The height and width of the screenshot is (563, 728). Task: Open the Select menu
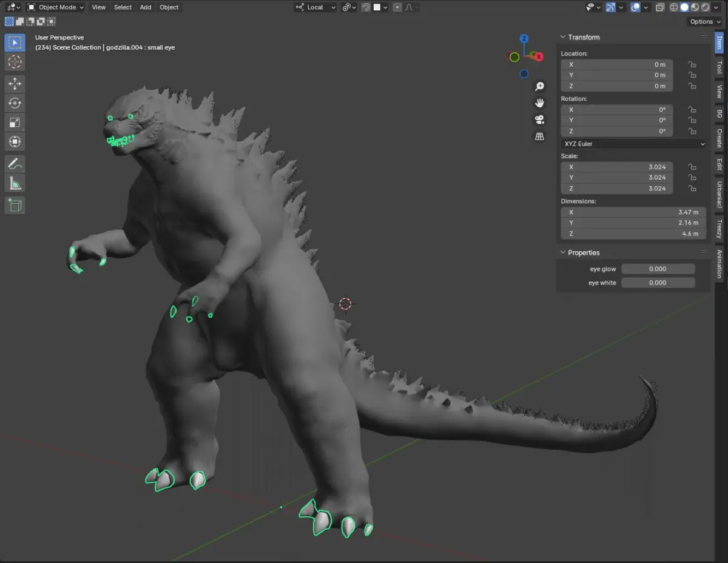point(123,7)
